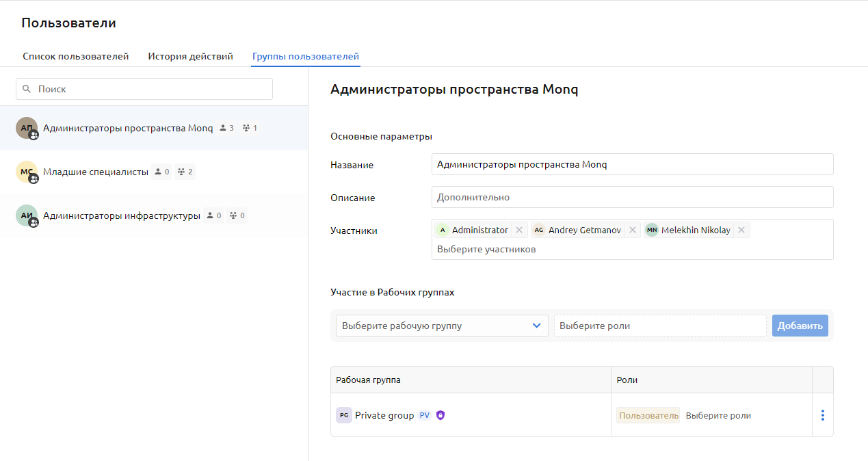Open the three-dot menu in the Private group row
Viewport: 868px width, 461px height.
pyautogui.click(x=822, y=414)
